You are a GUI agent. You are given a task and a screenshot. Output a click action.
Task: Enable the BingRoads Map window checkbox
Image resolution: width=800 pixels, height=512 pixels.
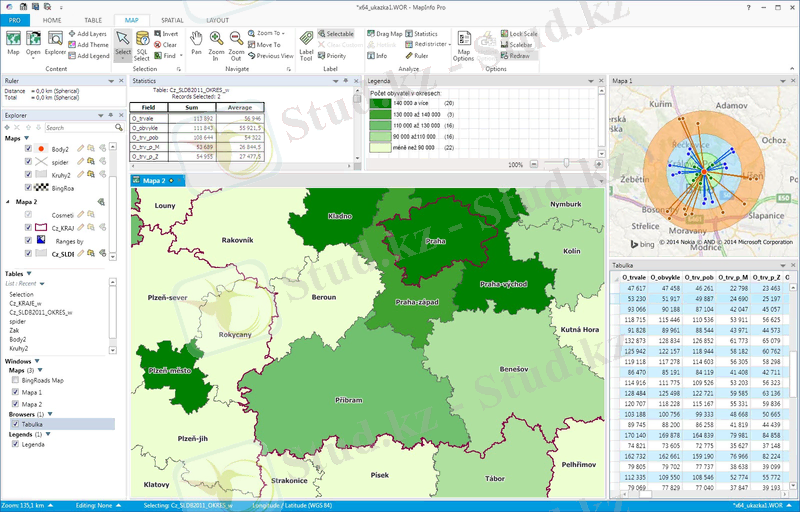point(15,380)
